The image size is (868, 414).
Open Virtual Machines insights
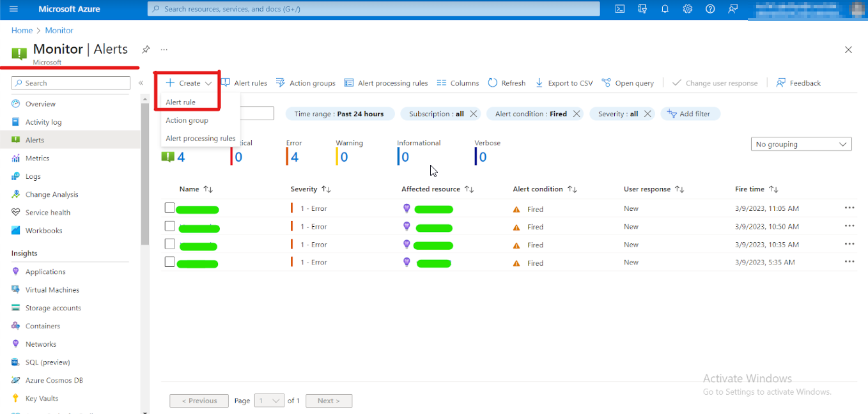(x=52, y=289)
